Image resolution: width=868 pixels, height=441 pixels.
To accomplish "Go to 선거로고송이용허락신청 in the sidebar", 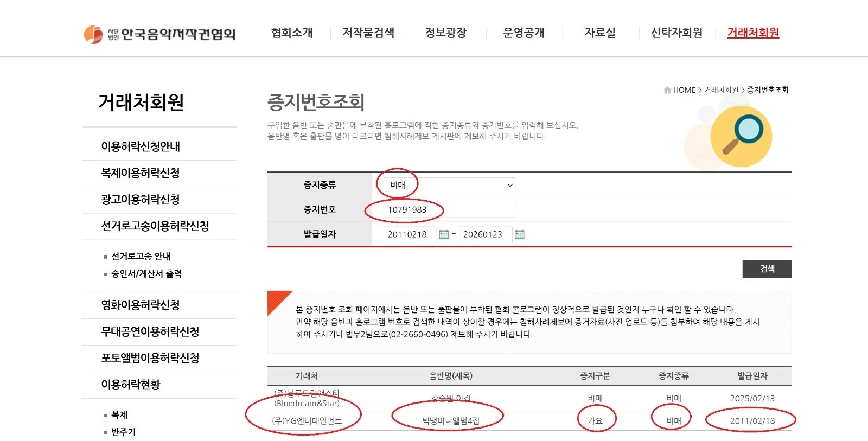I will click(155, 226).
